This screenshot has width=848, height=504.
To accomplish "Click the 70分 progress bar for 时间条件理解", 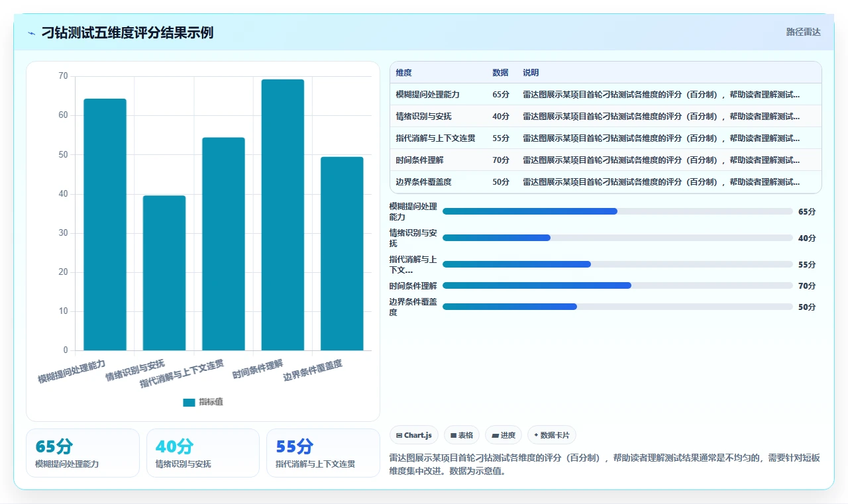I will pos(617,285).
